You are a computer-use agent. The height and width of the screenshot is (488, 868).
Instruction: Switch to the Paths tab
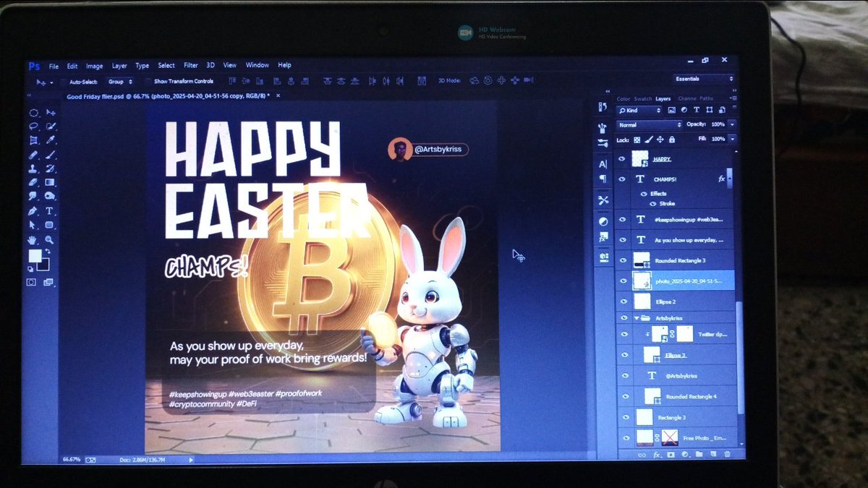(x=707, y=99)
